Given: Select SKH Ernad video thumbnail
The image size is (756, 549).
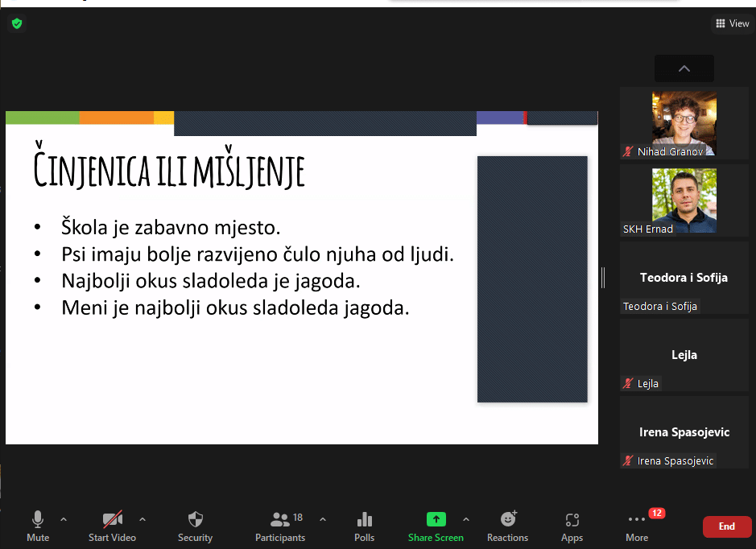Looking at the screenshot, I should (x=684, y=200).
